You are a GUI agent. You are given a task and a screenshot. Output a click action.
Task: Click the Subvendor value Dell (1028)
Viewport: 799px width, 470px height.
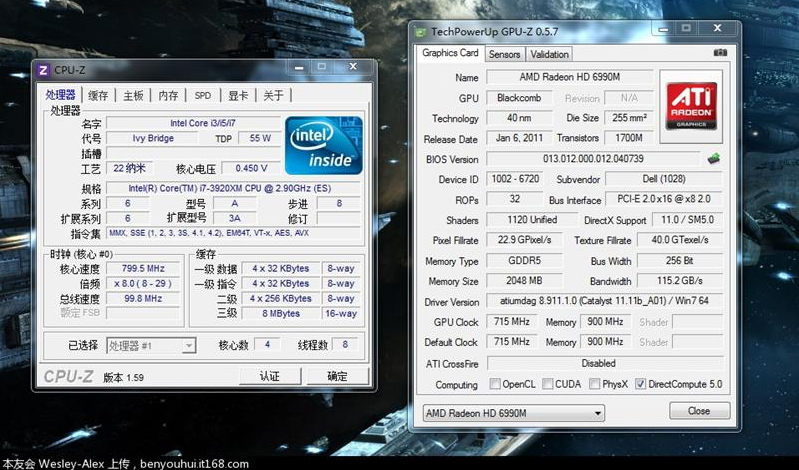point(663,179)
